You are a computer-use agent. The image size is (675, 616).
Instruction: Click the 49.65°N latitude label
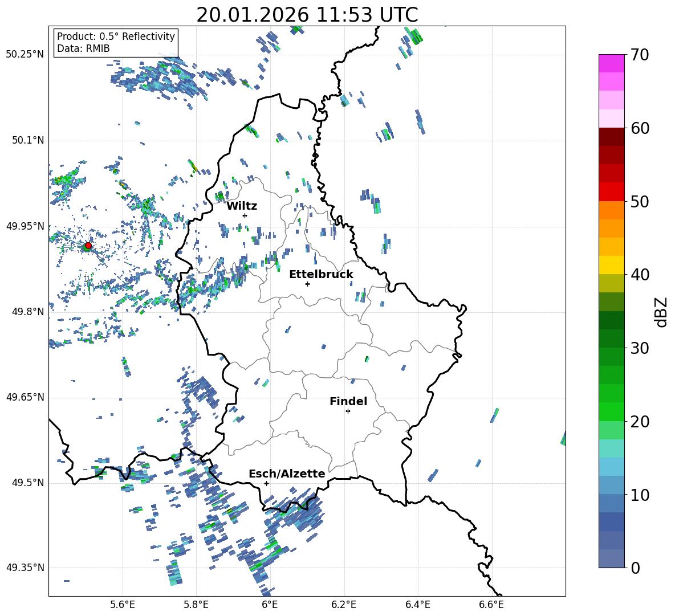click(25, 397)
